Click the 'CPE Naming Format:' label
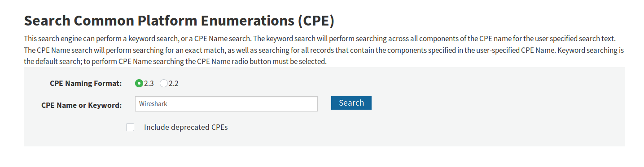The height and width of the screenshot is (167, 644). pyautogui.click(x=86, y=83)
